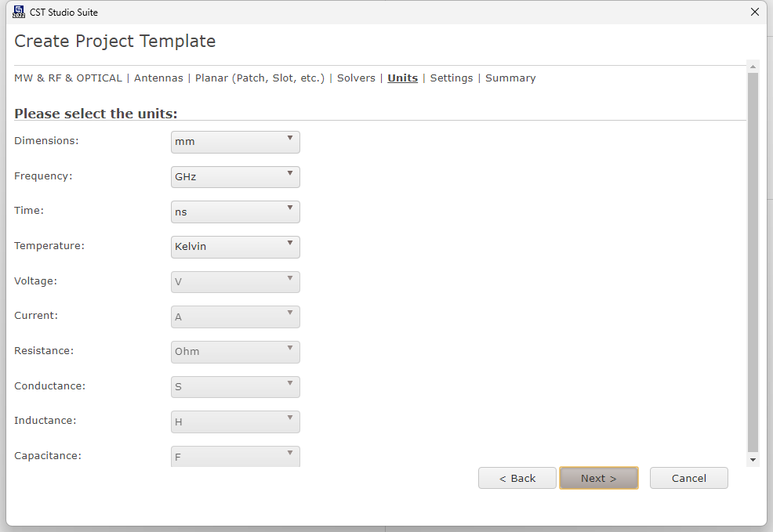The width and height of the screenshot is (773, 532).
Task: Click the Dimensions label
Action: click(46, 141)
